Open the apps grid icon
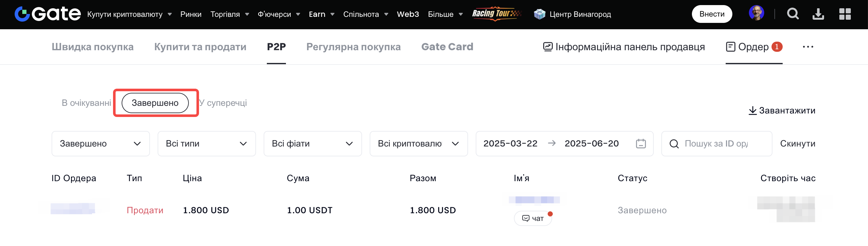Viewport: 868px width, 246px height. (x=845, y=14)
